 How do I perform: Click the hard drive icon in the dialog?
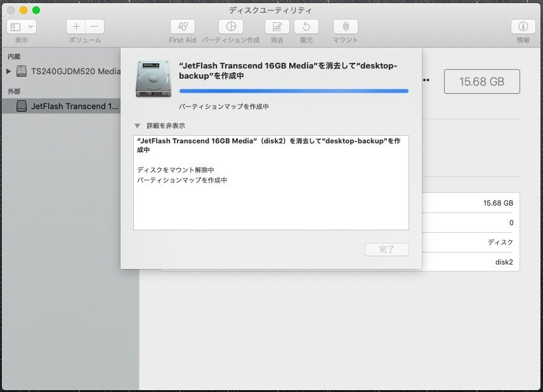point(154,79)
